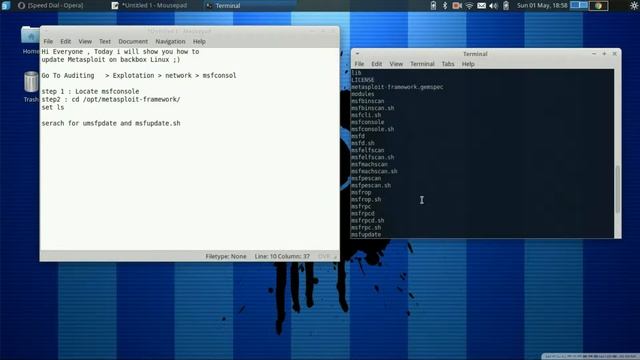The width and height of the screenshot is (640, 360).
Task: Open the Help menu in Terminal window
Action: click(468, 64)
